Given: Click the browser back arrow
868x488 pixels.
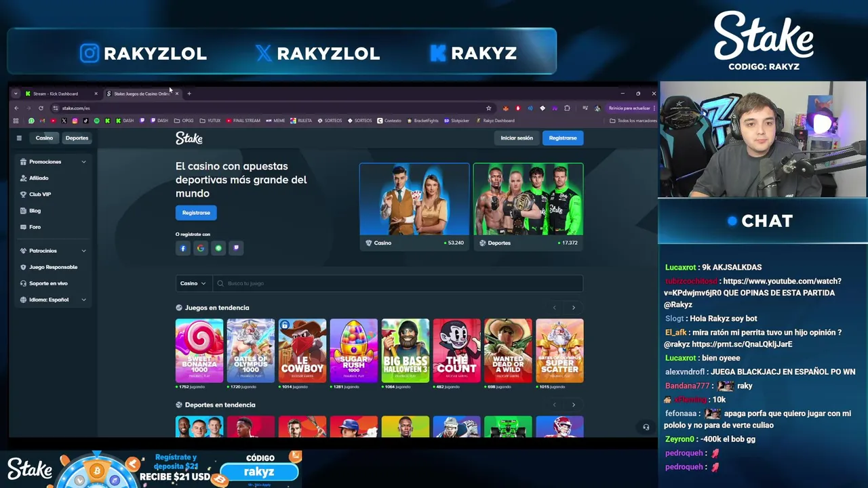Looking at the screenshot, I should pos(16,108).
